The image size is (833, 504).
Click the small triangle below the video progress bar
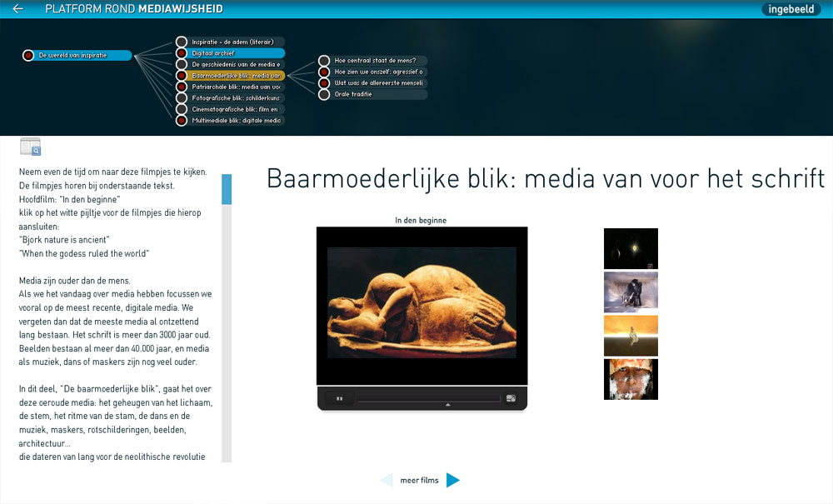[x=448, y=405]
